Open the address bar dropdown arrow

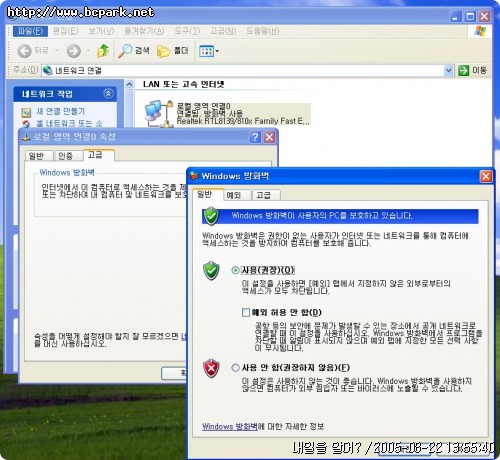click(x=448, y=70)
